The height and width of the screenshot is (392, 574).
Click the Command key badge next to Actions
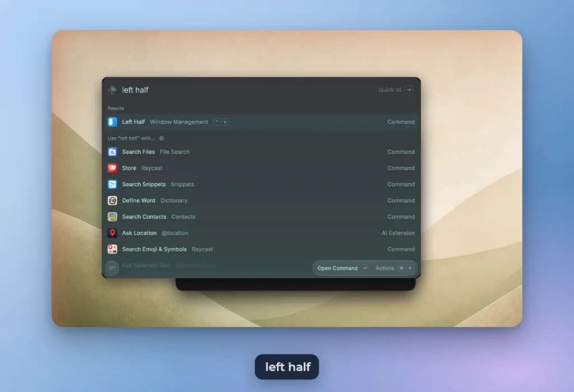pos(401,268)
